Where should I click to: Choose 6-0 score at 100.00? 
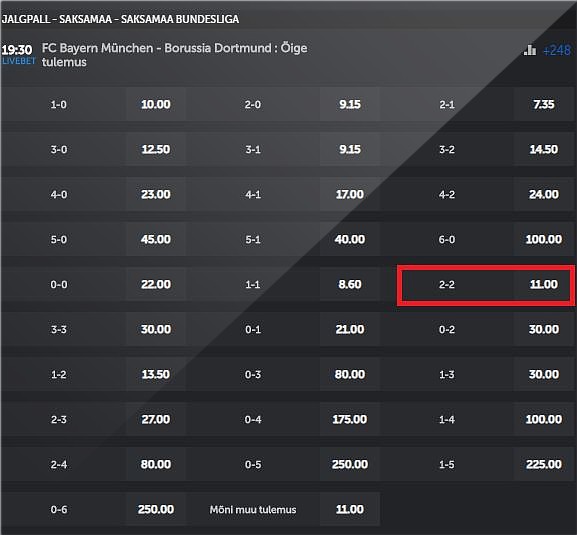[x=544, y=240]
